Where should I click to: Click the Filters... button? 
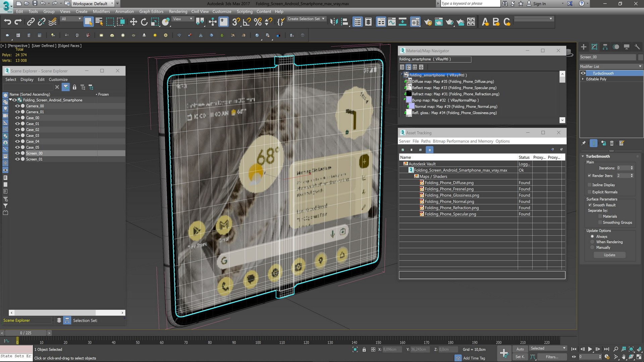(x=552, y=357)
